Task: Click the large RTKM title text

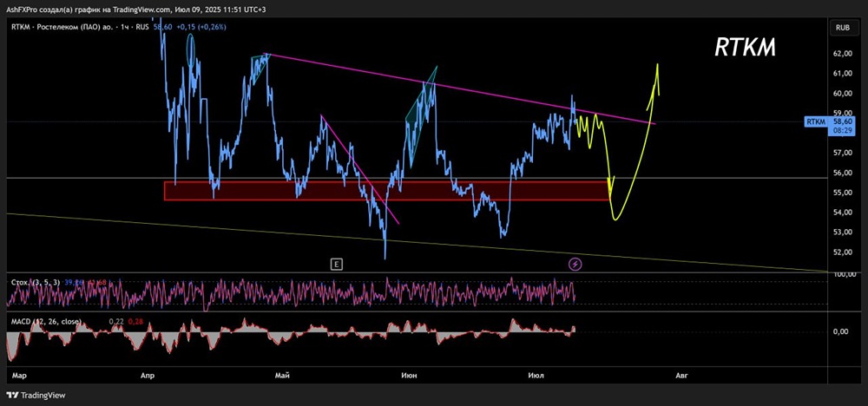Action: click(745, 48)
